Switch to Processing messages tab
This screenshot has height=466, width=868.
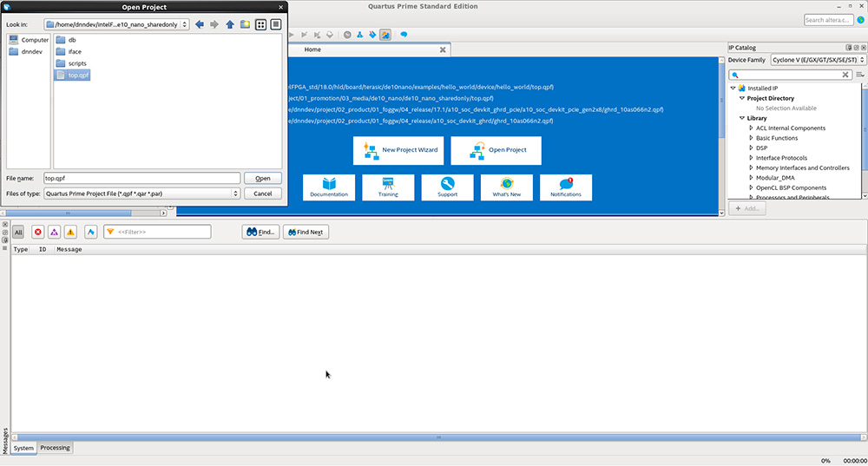click(x=55, y=448)
